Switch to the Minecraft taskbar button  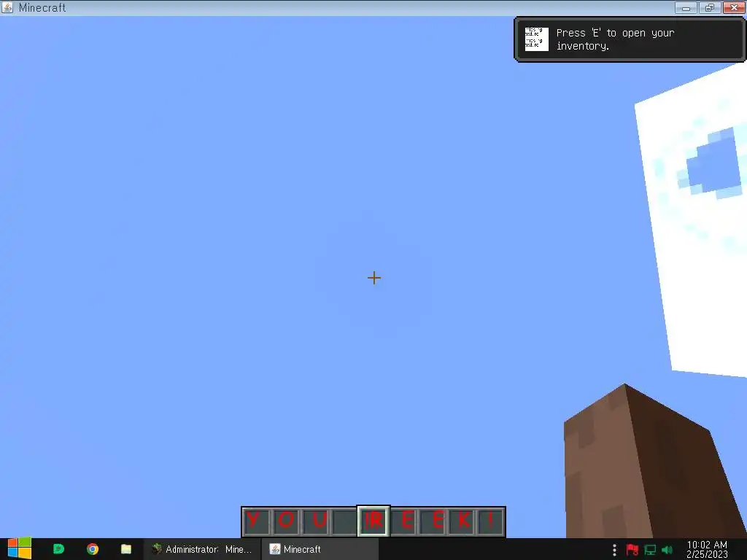click(x=320, y=549)
